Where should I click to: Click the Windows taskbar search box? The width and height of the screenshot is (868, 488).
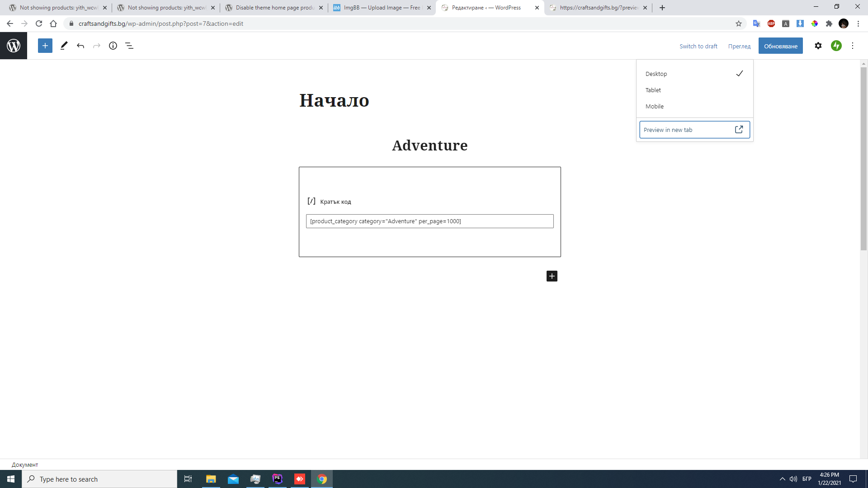click(99, 479)
